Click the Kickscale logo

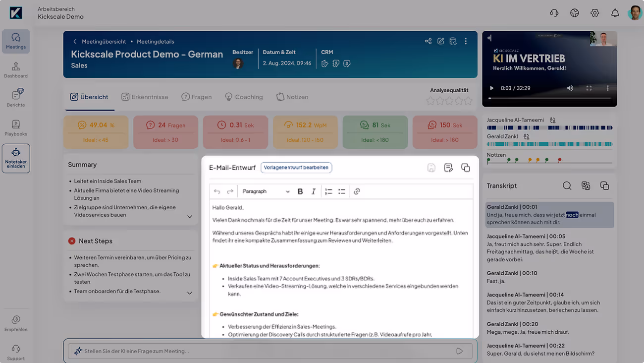coord(16,13)
